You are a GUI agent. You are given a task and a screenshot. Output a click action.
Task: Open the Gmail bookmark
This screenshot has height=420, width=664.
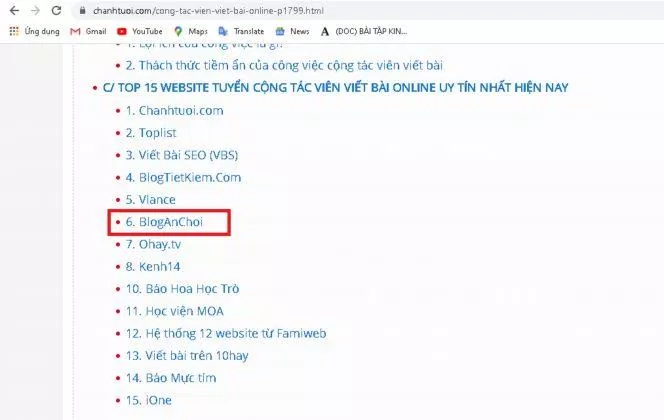88,31
